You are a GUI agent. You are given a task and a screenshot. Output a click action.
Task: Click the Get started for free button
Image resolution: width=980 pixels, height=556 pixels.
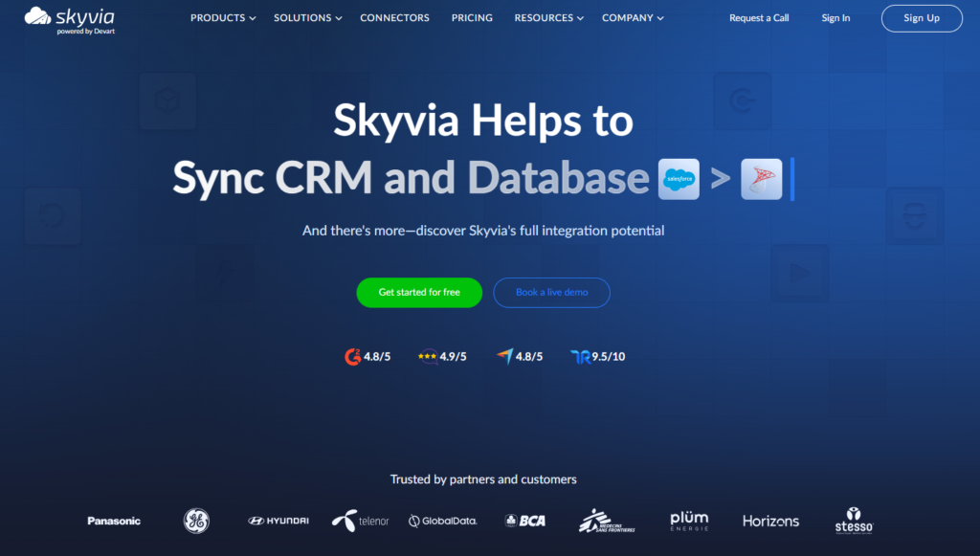click(x=419, y=292)
